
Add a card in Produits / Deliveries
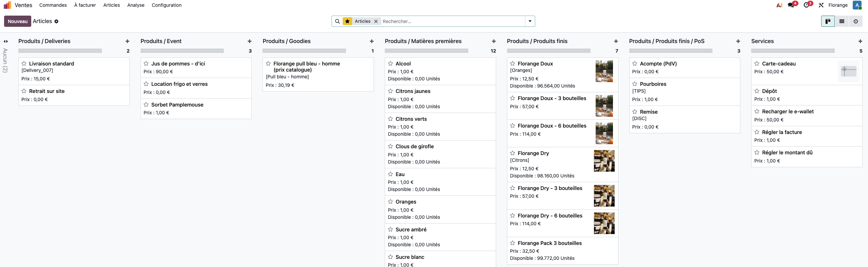pos(127,41)
